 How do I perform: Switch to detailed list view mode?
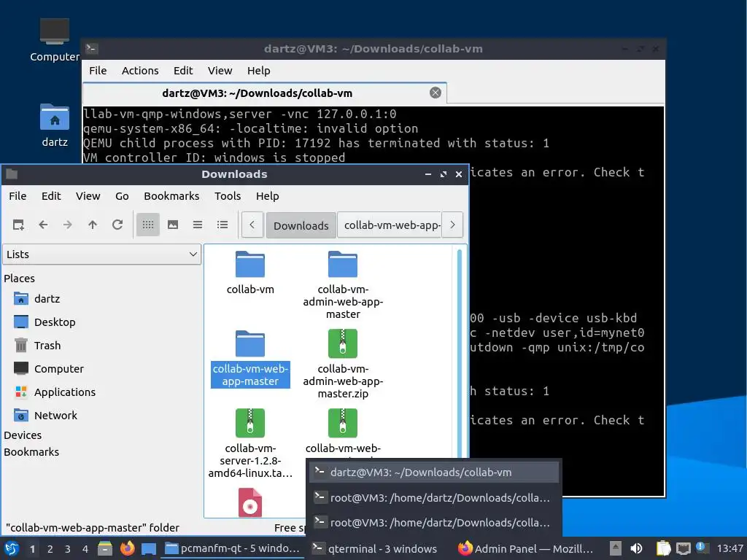(x=222, y=225)
